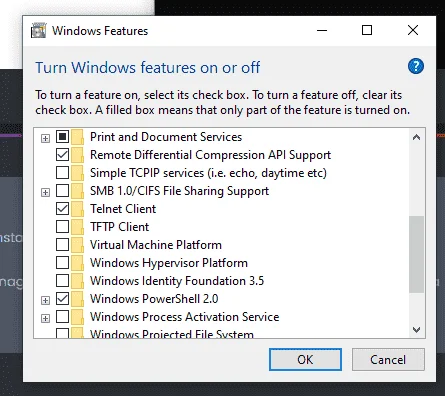445x396 pixels.
Task: Enable Simple TCPIP services checkbox
Action: click(62, 173)
